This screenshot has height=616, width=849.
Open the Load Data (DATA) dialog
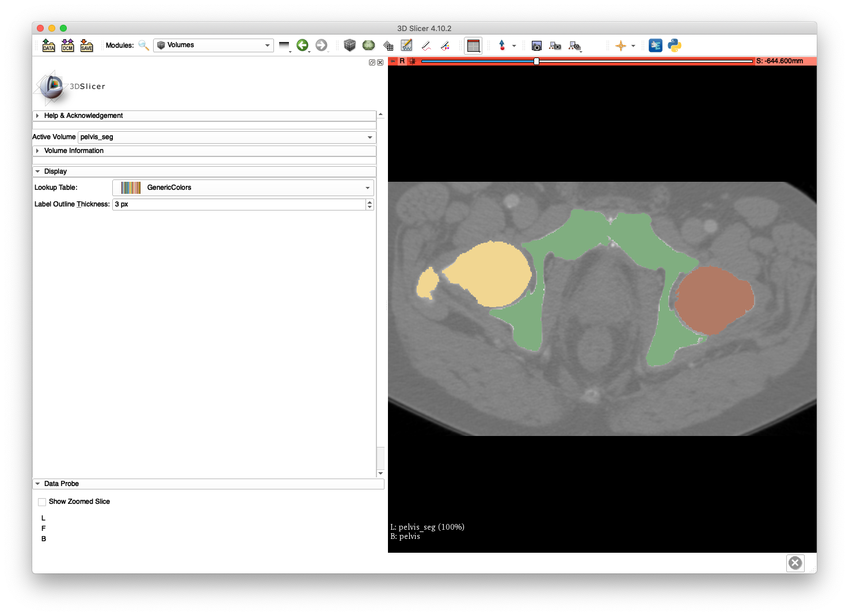coord(49,45)
